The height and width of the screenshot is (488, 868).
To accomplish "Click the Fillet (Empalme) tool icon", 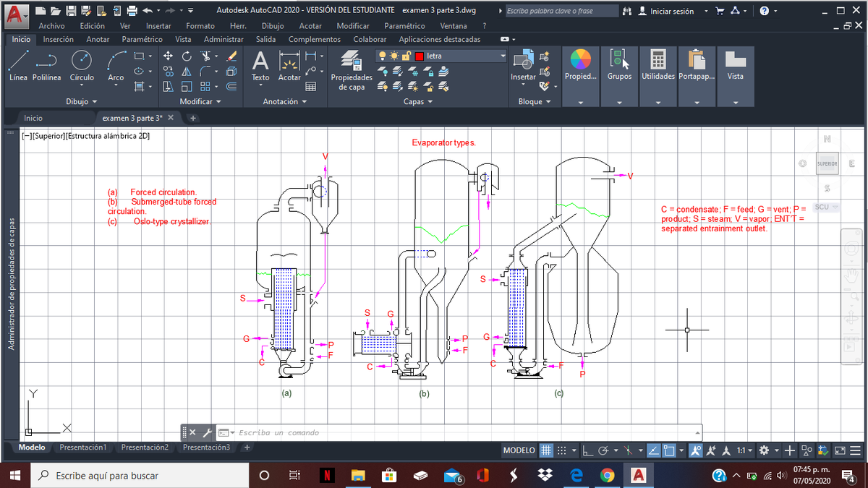I will pos(205,71).
